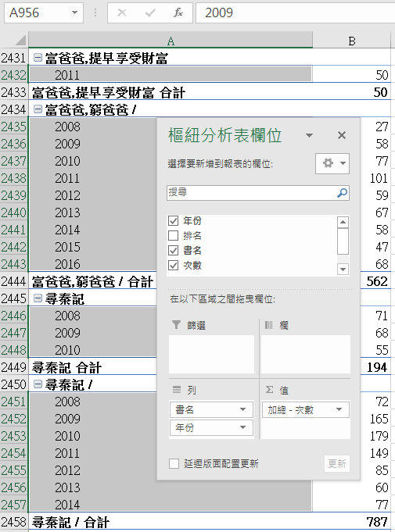The height and width of the screenshot is (532, 395).
Task: Click the 2011 cell in row 2432
Action: (x=171, y=75)
